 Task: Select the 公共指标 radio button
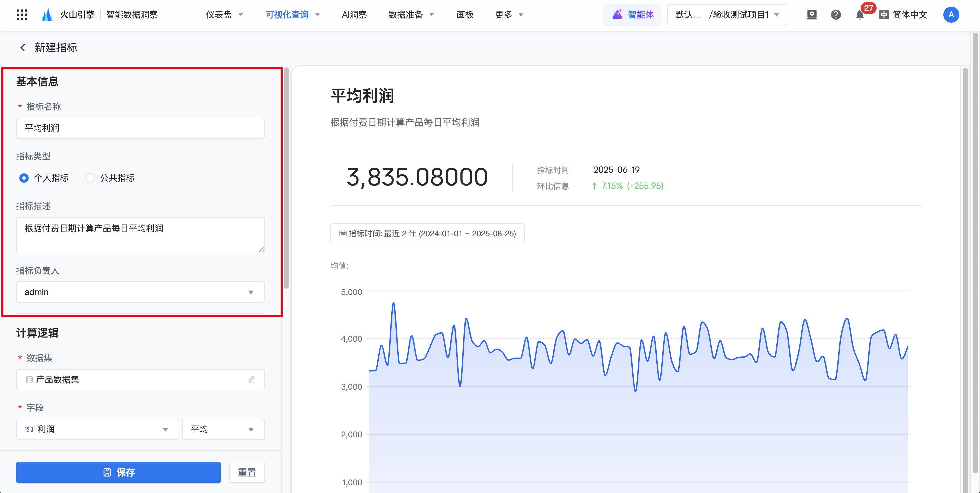coord(90,178)
